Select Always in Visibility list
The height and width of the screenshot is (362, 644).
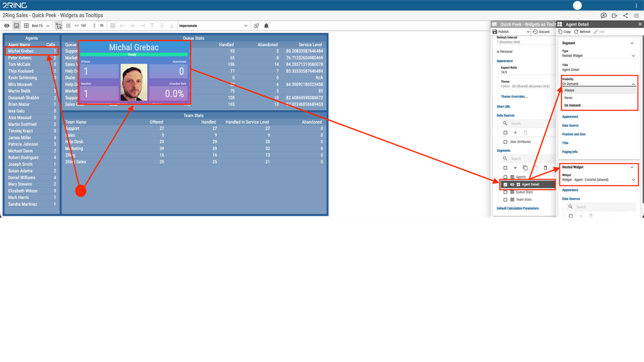600,90
